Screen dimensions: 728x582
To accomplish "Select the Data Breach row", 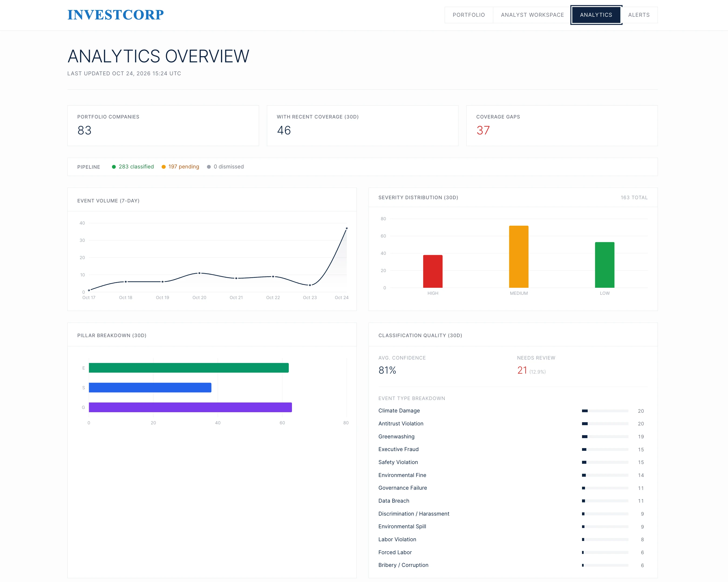I will pyautogui.click(x=513, y=501).
